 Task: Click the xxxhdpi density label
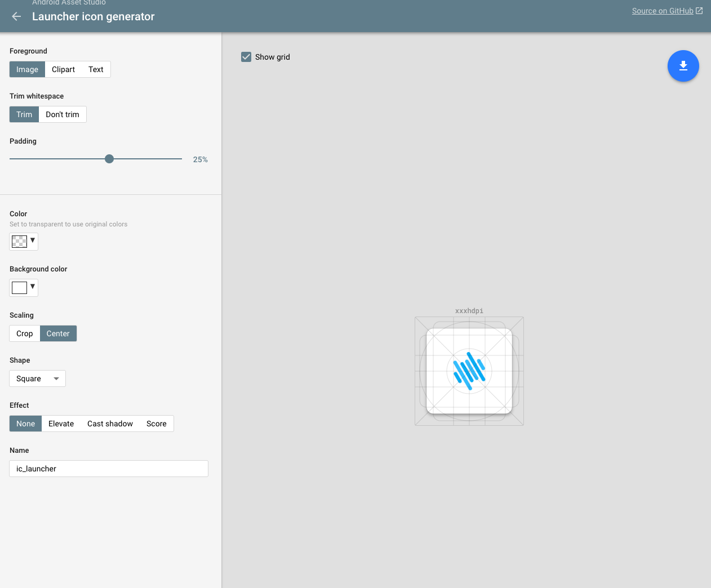coord(469,311)
